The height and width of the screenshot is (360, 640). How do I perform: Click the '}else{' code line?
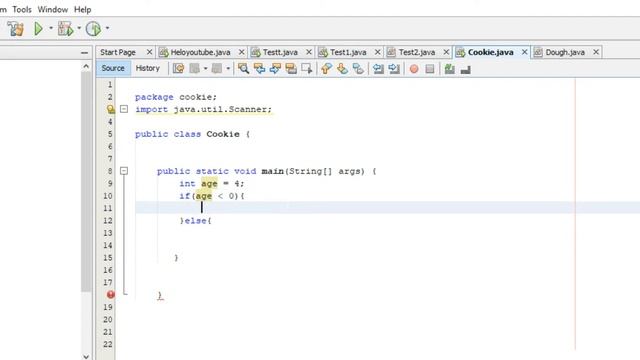tap(196, 221)
